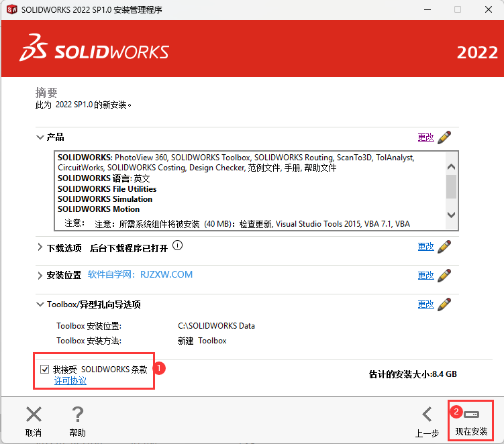Expand the 下载选项 section chevron
This screenshot has height=444, width=504.
tap(40, 247)
